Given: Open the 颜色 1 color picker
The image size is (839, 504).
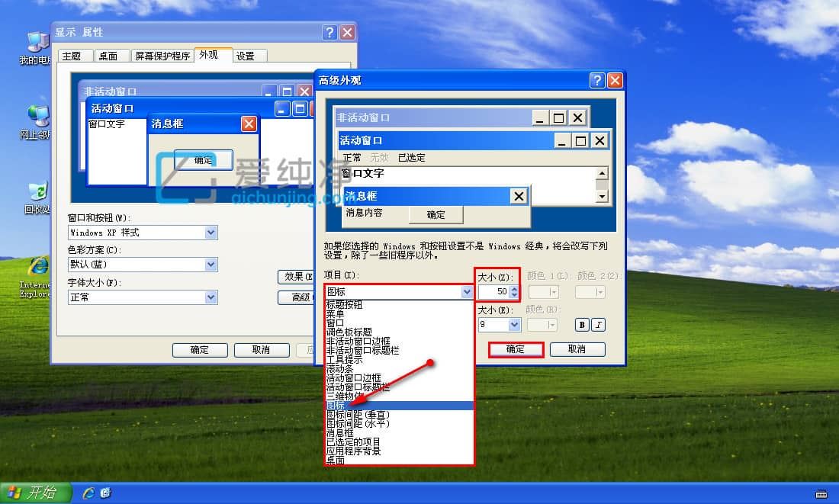Looking at the screenshot, I should click(543, 291).
